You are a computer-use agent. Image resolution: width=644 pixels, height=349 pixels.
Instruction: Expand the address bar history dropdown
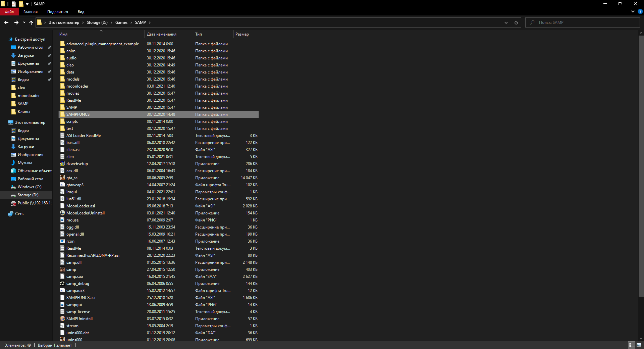click(506, 22)
